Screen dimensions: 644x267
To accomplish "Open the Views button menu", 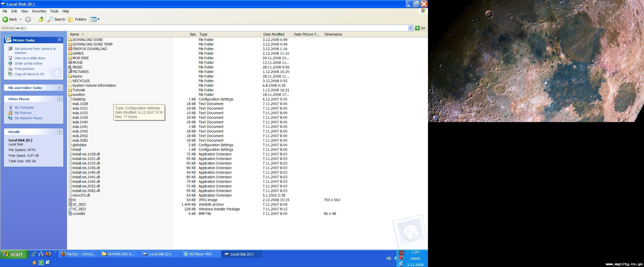I will [95, 19].
